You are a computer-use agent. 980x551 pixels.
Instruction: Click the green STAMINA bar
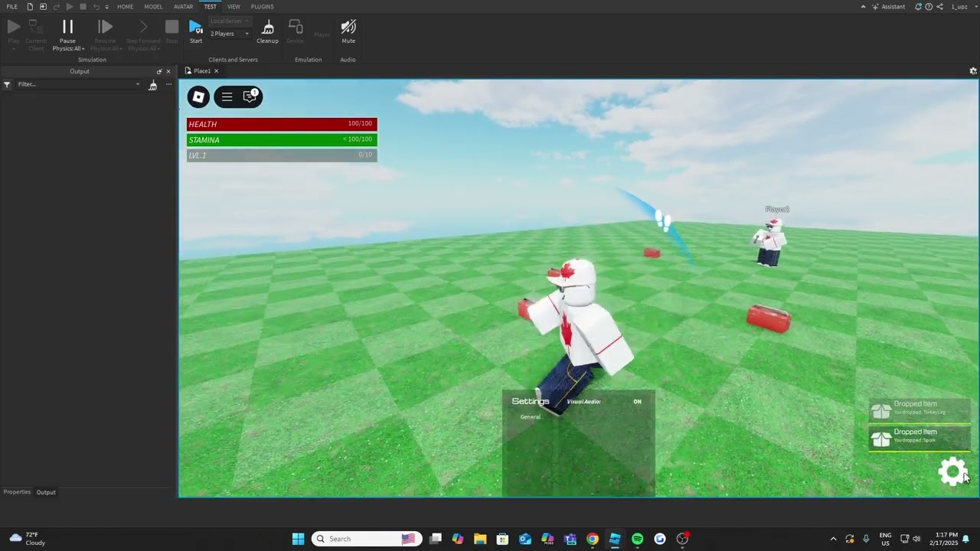[282, 140]
